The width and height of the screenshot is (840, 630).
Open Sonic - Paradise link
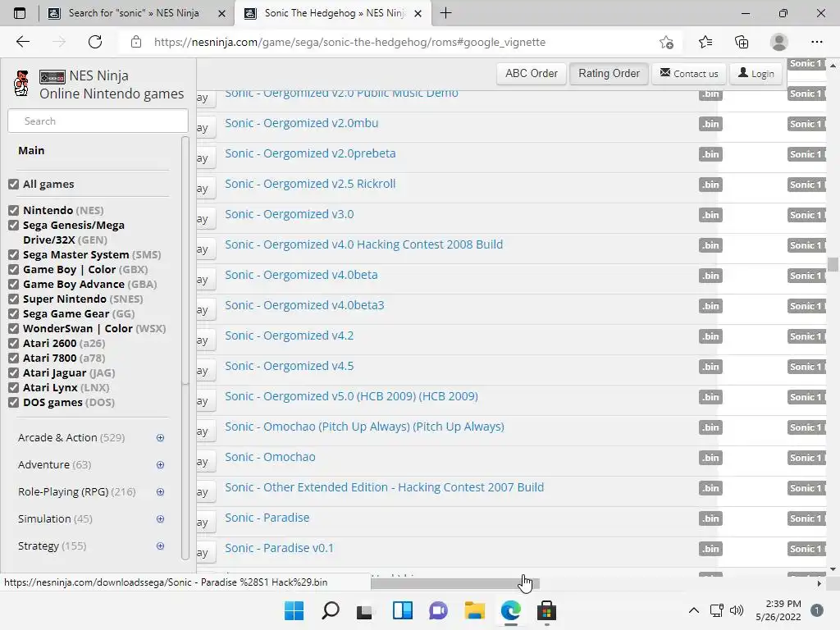click(x=267, y=518)
